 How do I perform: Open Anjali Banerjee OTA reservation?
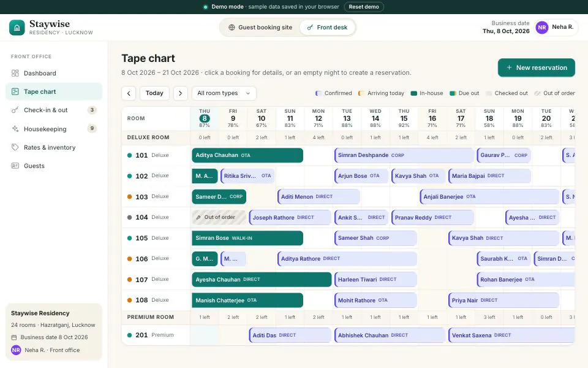pyautogui.click(x=489, y=197)
